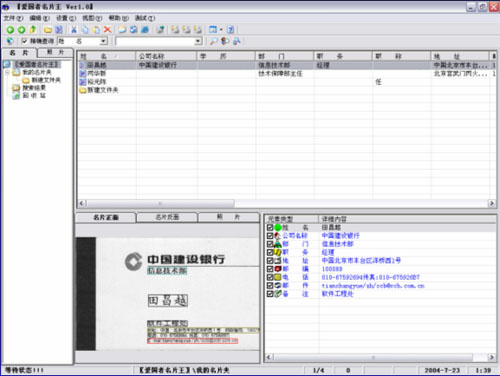Click the copy icon right of scissors

[x=85, y=30]
